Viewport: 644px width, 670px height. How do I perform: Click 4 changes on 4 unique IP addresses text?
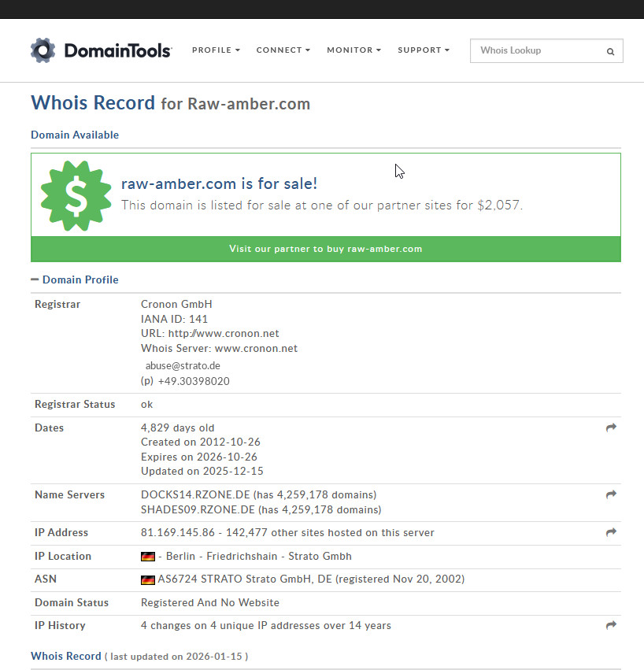pos(266,626)
